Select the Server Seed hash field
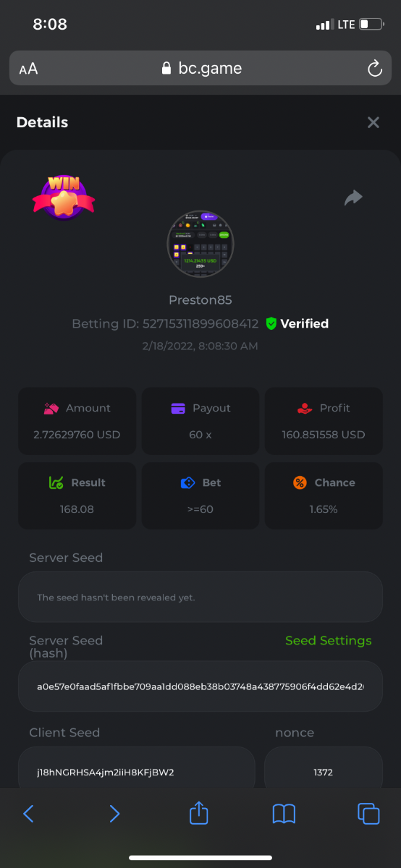Viewport: 401px width, 868px height. click(x=200, y=686)
